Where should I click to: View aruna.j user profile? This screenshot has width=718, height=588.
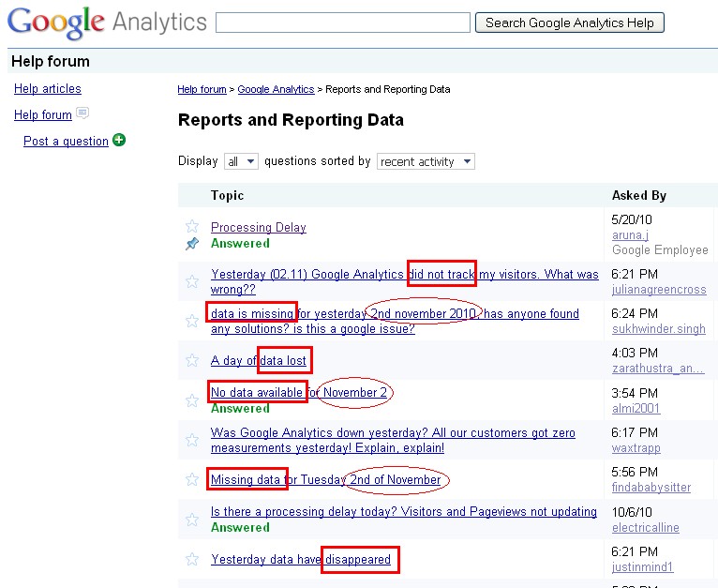[x=630, y=235]
